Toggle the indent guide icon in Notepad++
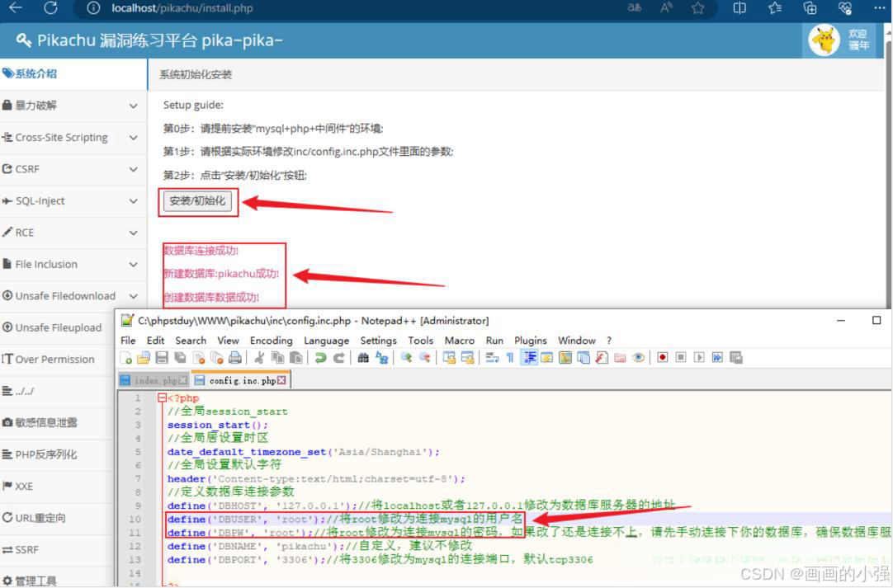The width and height of the screenshot is (893, 588). pyautogui.click(x=529, y=357)
